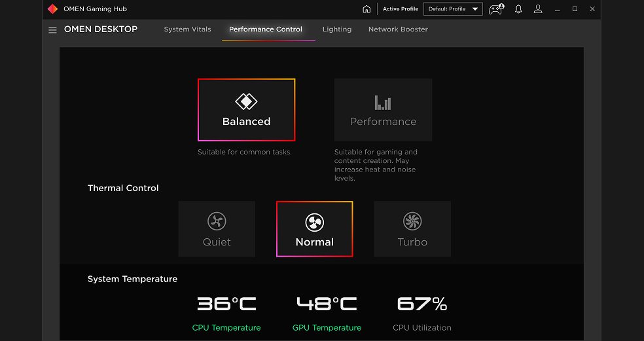
Task: Expand the Default Profile dropdown
Action: tap(453, 9)
